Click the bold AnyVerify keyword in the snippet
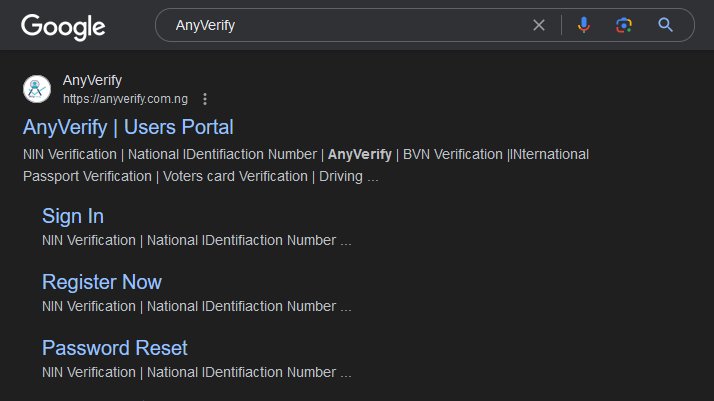This screenshot has height=401, width=714. point(360,154)
